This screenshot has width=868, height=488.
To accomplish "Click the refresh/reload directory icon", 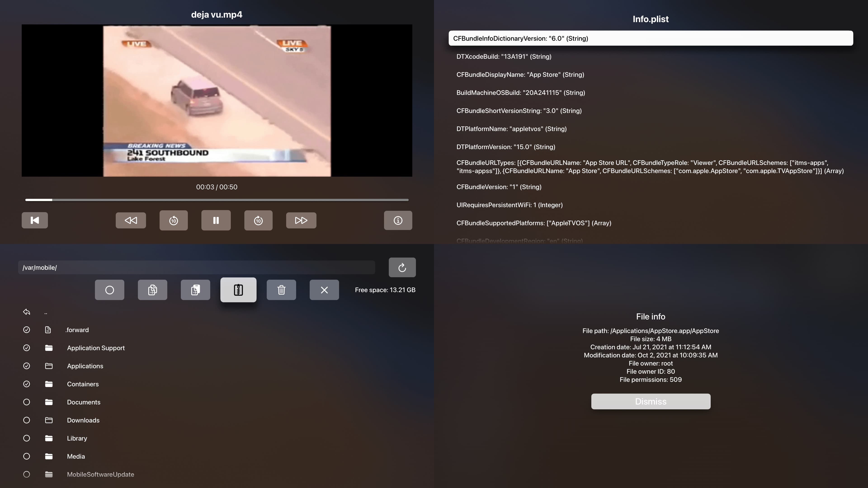I will click(x=402, y=267).
